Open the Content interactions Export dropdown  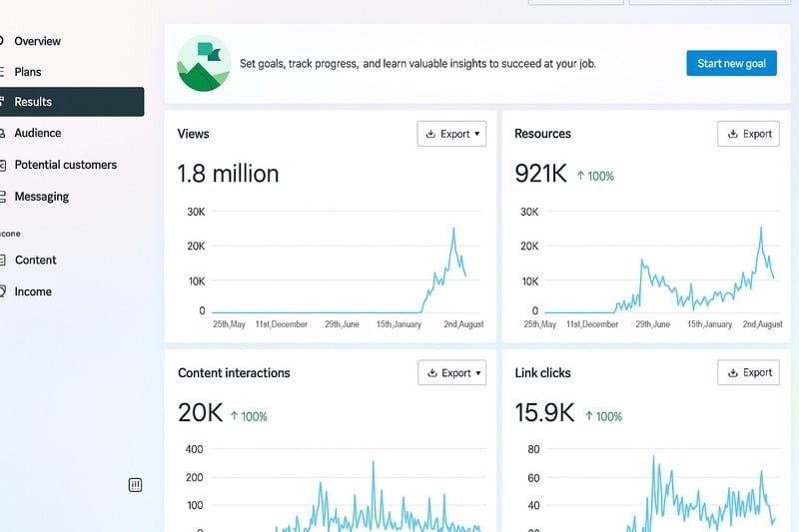(451, 373)
